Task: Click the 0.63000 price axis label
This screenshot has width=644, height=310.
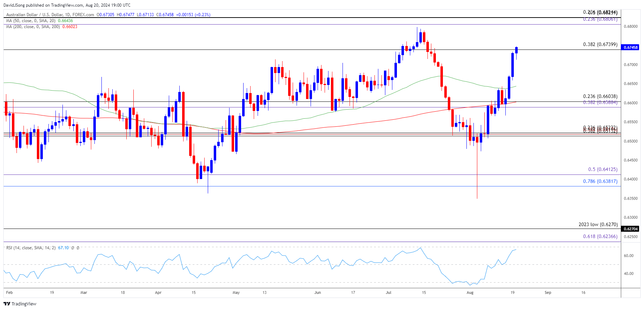Action: [631, 218]
